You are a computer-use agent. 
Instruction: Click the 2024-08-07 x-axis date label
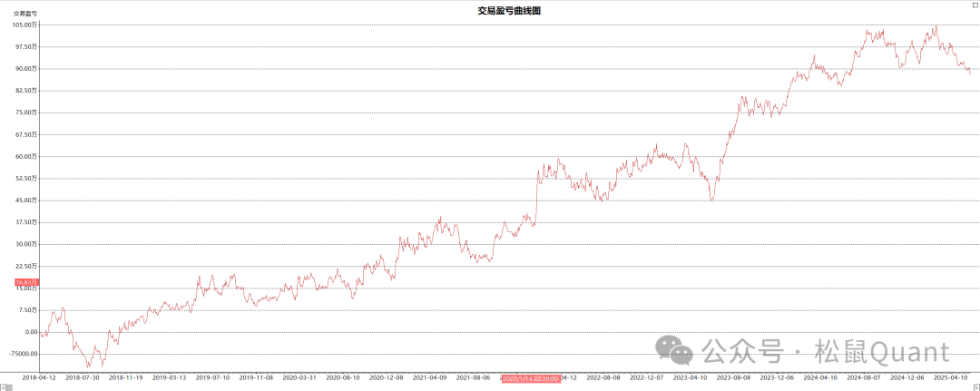pyautogui.click(x=864, y=377)
